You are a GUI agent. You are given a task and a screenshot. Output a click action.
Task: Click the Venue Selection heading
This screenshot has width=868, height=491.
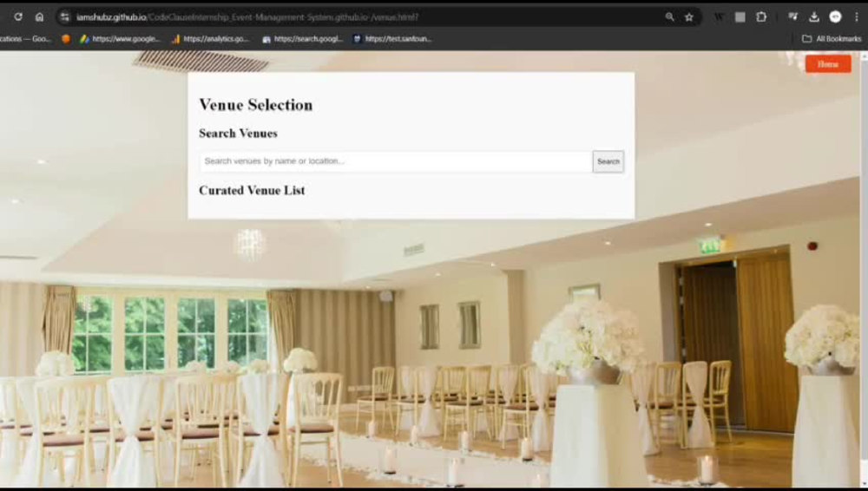[x=256, y=105]
